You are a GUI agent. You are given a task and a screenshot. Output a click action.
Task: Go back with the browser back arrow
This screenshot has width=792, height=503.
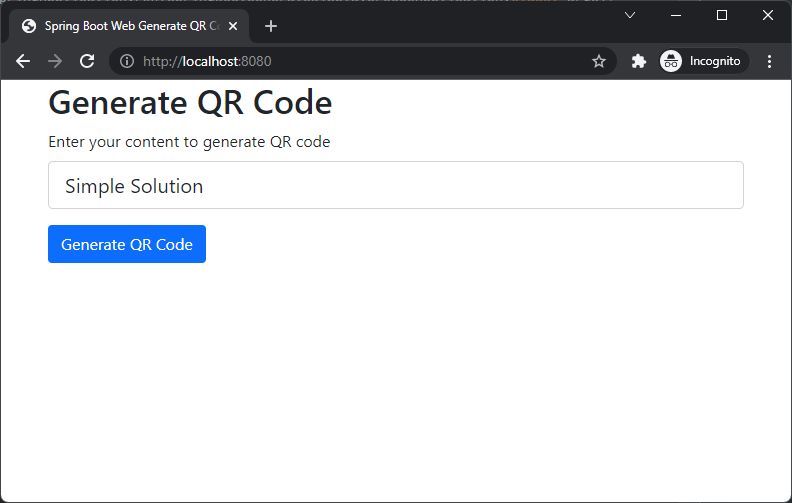point(23,61)
